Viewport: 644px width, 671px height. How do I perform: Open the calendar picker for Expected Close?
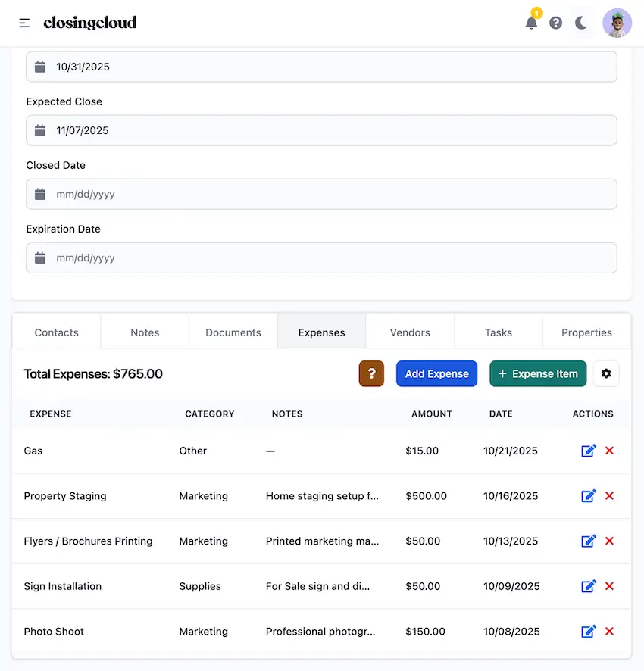click(39, 130)
